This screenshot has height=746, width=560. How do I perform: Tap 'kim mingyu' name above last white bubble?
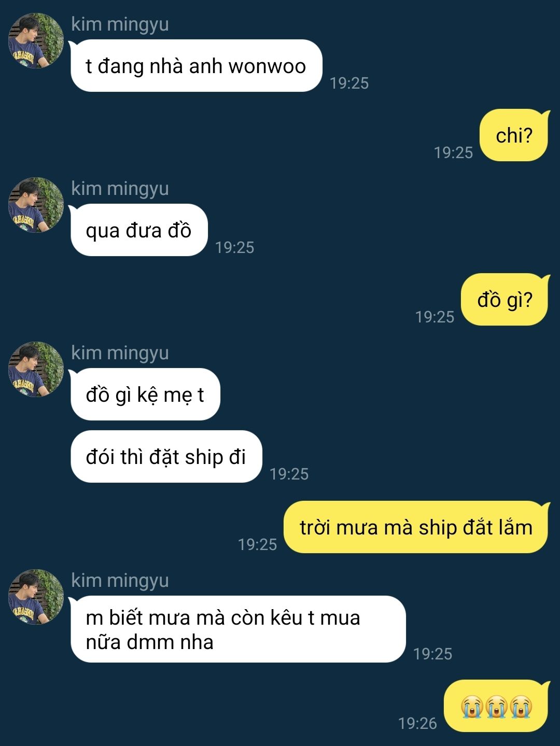click(x=120, y=581)
